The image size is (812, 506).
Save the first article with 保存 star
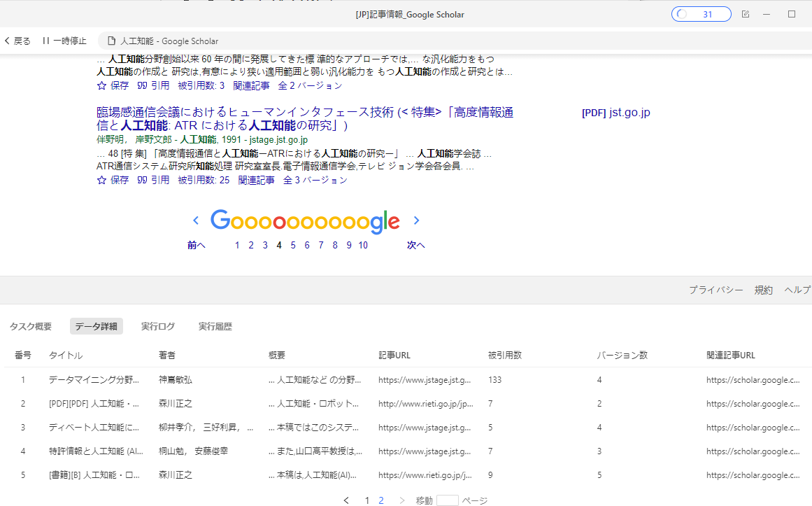113,85
